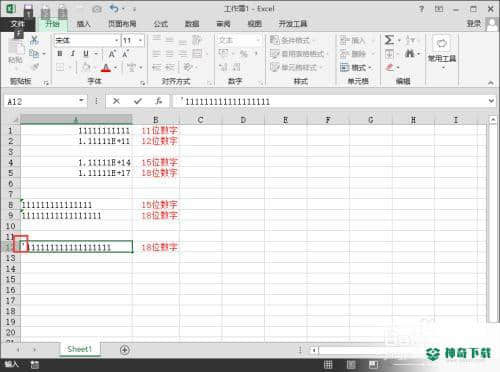Image resolution: width=500 pixels, height=372 pixels.
Task: Toggle Italic formatting button
Action: (x=73, y=54)
